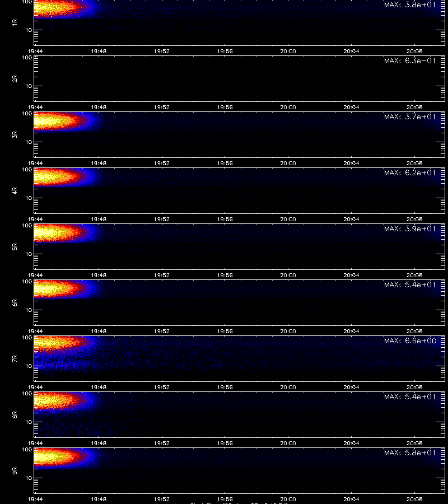Click the 19:44 time label under panel 7R
The image size is (448, 504).
pos(35,387)
